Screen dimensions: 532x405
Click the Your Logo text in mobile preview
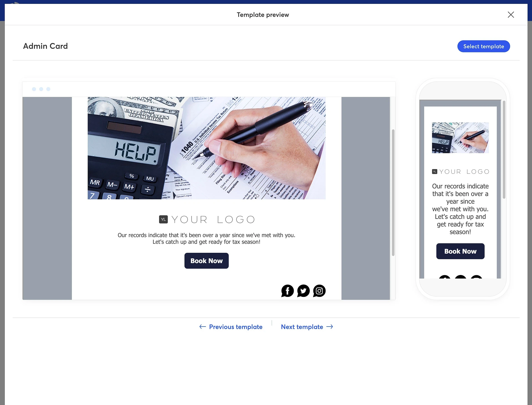(x=460, y=171)
